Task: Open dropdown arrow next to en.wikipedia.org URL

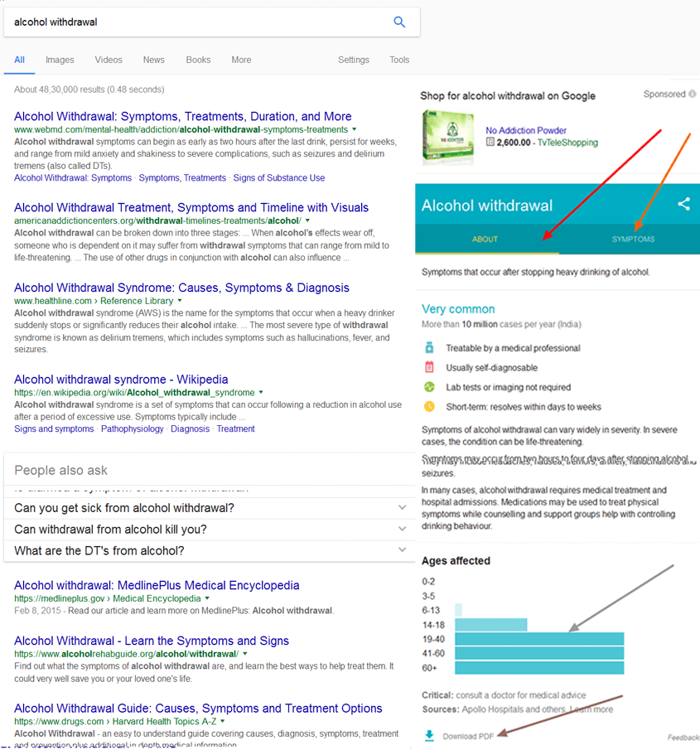Action: click(x=261, y=392)
